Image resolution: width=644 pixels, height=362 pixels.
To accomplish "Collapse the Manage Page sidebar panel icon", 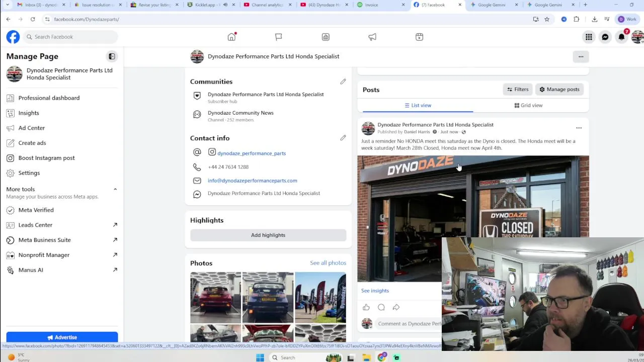I will [112, 56].
